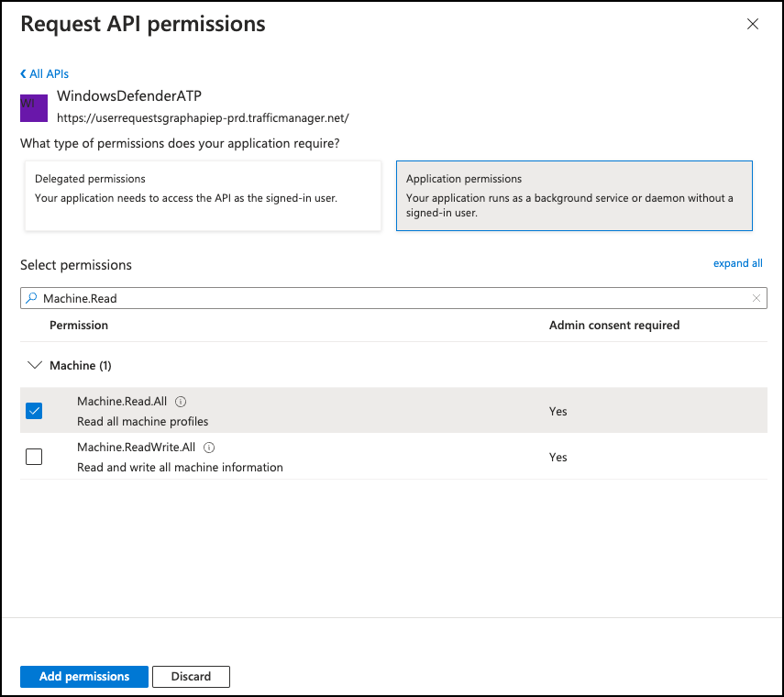The width and height of the screenshot is (784, 697).
Task: Close the Request API permissions panel
Action: (753, 25)
